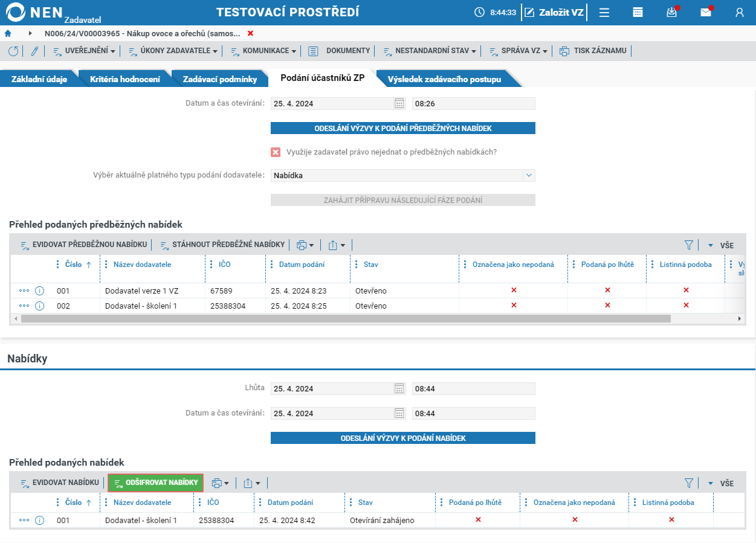Image resolution: width=756 pixels, height=543 pixels.
Task: Click horizontal scrollbar of preliminary offers table
Action: tap(346, 318)
